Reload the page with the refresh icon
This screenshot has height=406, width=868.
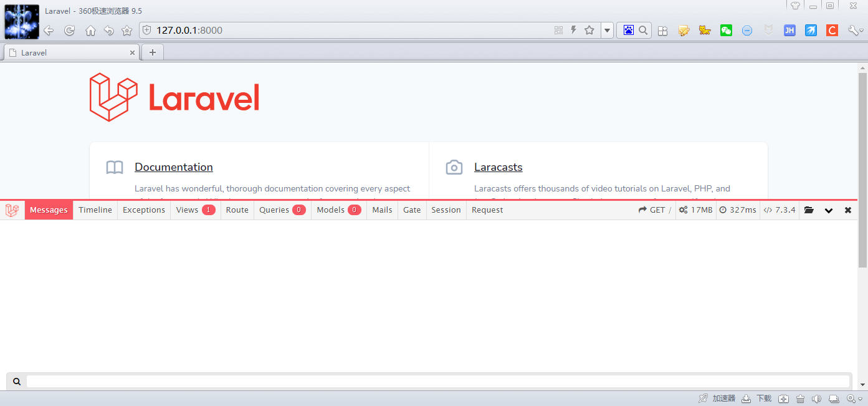click(70, 31)
